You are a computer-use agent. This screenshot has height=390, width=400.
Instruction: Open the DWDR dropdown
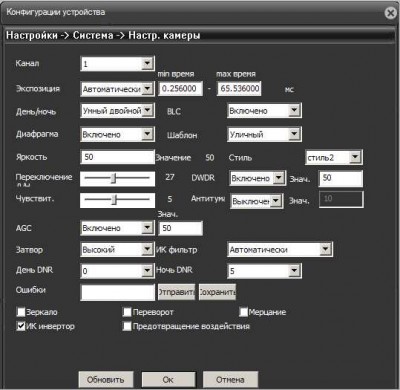[x=257, y=178]
